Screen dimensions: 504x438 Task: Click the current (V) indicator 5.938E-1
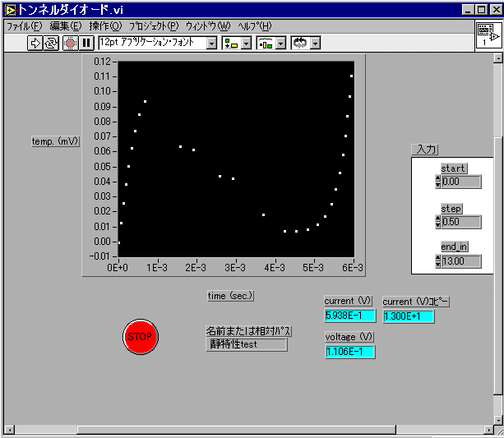click(350, 316)
